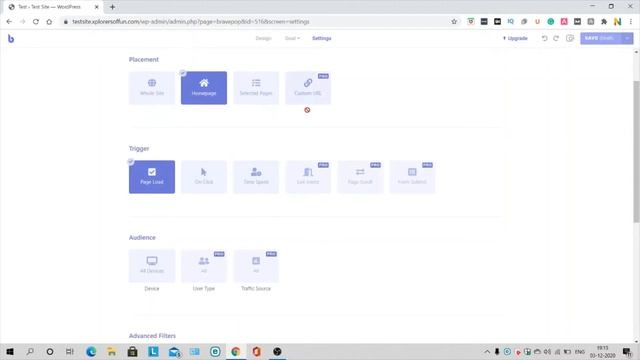Open the Save button dropdown arrow
This screenshot has height=360, width=640.
point(627,38)
